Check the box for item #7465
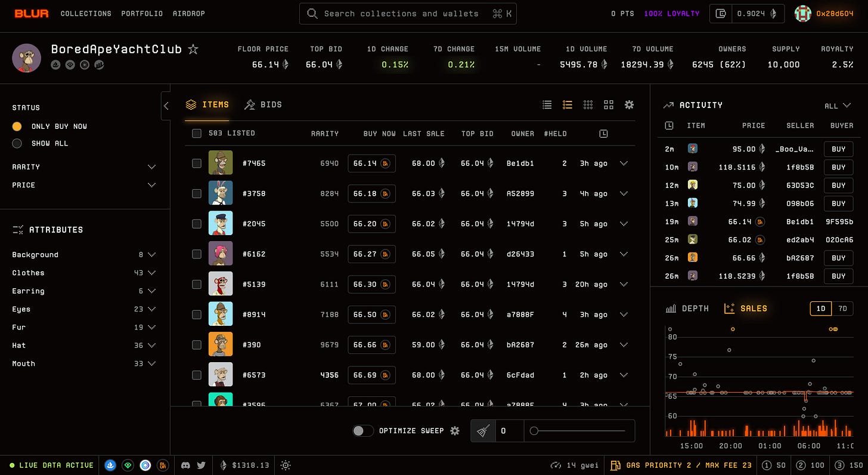The width and height of the screenshot is (868, 475). [197, 163]
